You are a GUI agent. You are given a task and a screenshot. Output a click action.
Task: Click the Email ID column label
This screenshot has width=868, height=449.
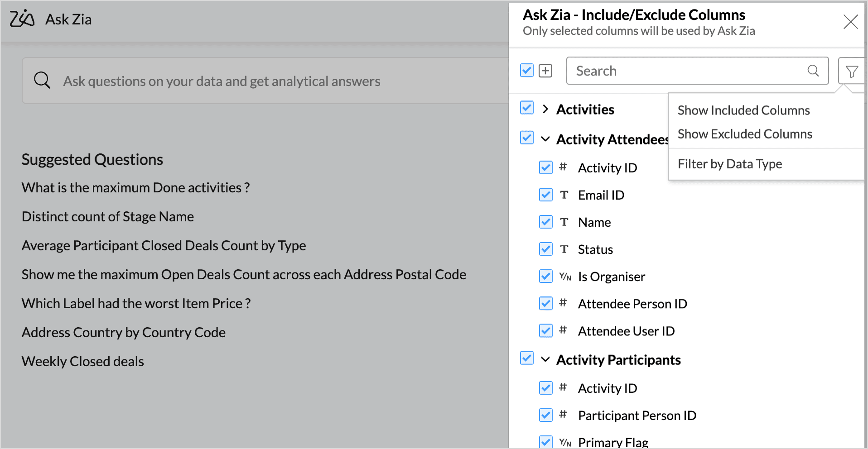click(x=601, y=195)
